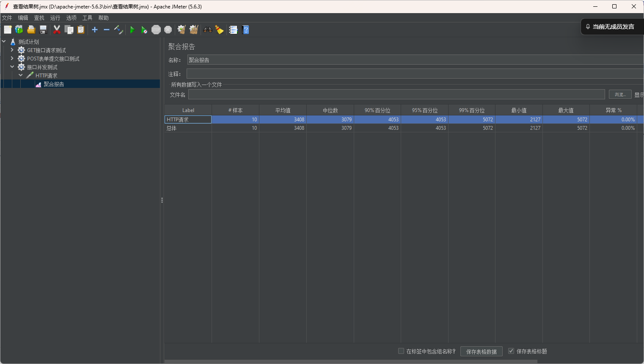Image resolution: width=644 pixels, height=364 pixels.
Task: Click the Paste clipboard icon
Action: (x=81, y=30)
